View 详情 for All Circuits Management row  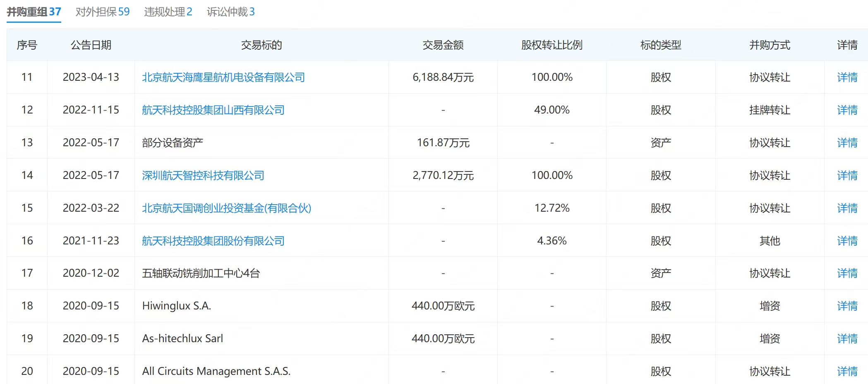(x=847, y=372)
